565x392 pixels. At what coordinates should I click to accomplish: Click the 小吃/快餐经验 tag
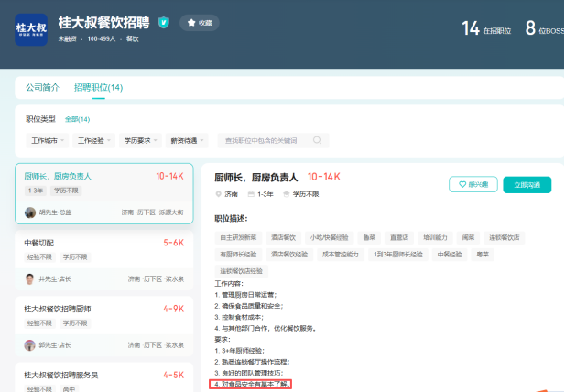coord(329,237)
